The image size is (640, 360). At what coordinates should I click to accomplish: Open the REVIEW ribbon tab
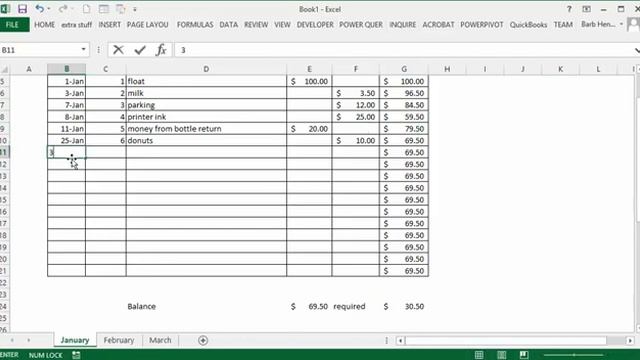(x=256, y=25)
